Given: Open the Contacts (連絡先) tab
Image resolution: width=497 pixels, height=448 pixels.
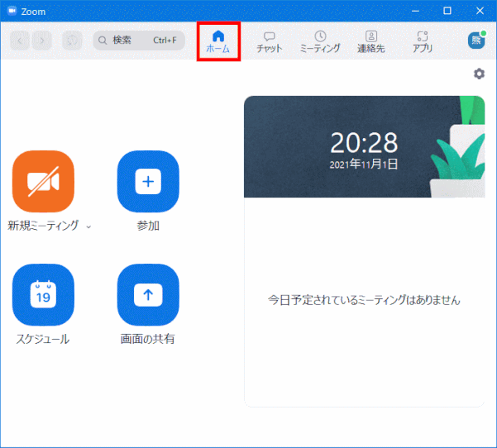Looking at the screenshot, I should pos(370,41).
